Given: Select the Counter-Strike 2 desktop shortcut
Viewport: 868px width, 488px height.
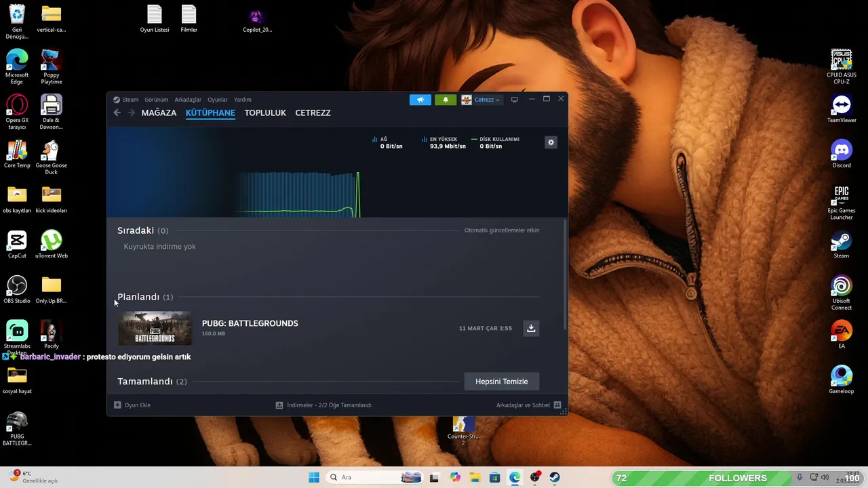Looking at the screenshot, I should (464, 430).
